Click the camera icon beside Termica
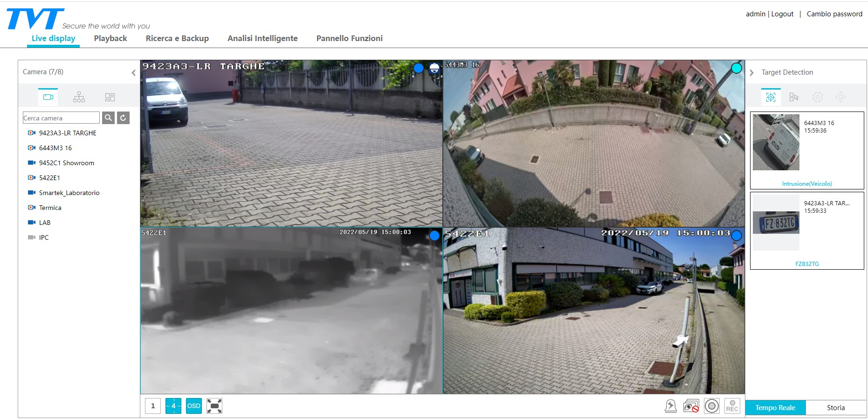The width and height of the screenshot is (868, 419). pyautogui.click(x=32, y=208)
